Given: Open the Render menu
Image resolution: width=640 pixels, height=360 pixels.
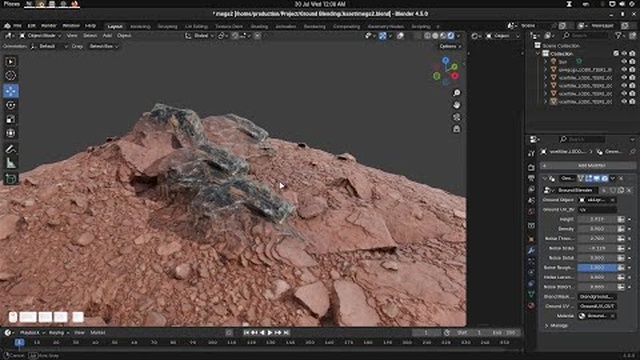Looking at the screenshot, I should 48,26.
